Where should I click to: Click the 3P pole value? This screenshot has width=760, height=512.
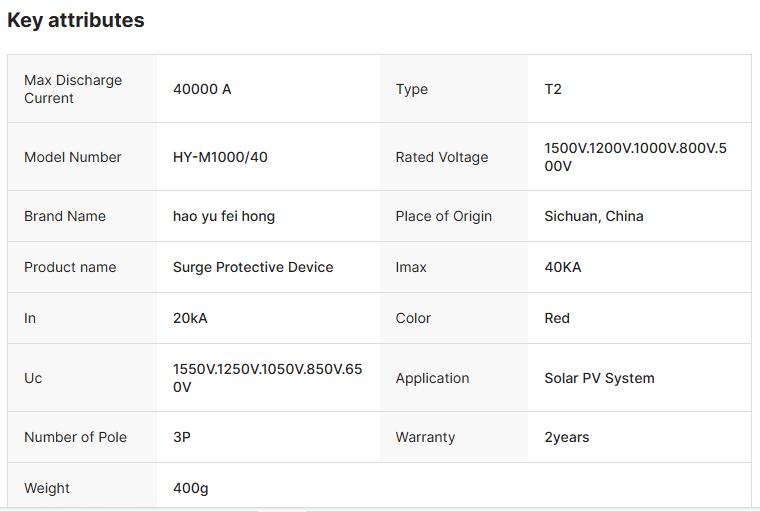184,437
